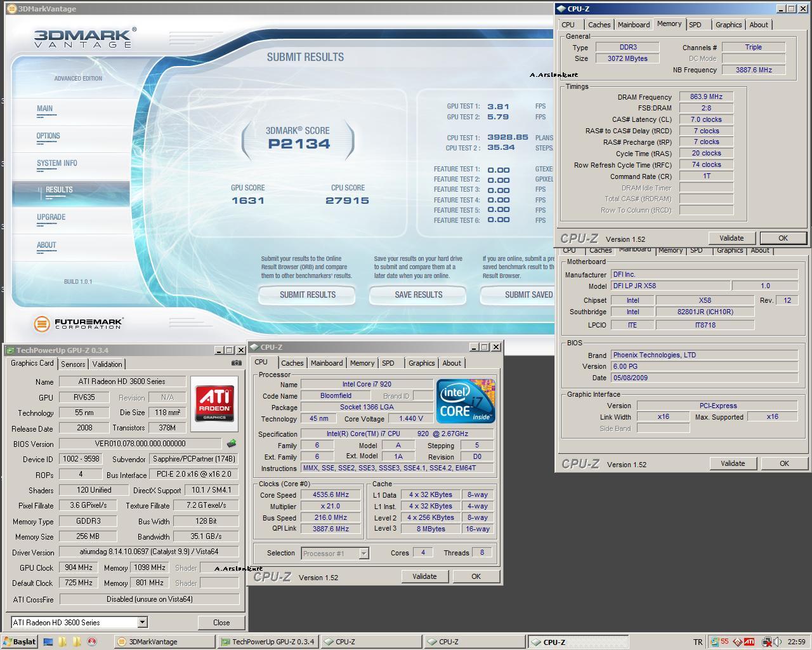The width and height of the screenshot is (812, 650).
Task: Open SPD tab in top CPU-Z memory window
Action: point(695,25)
